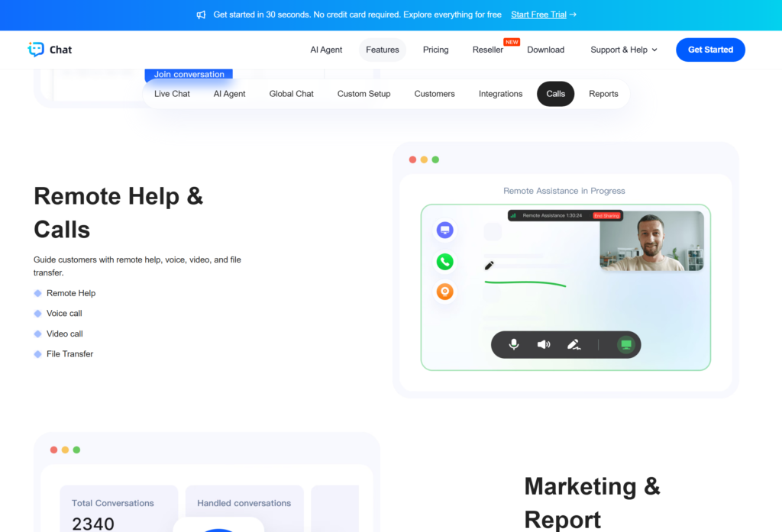
Task: Click the File Transfer list item
Action: pyautogui.click(x=69, y=354)
